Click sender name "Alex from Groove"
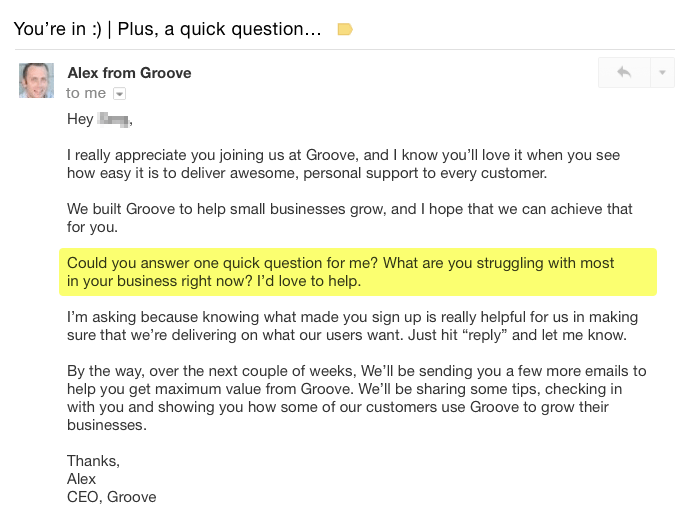Screen dimensions: 690x520 (129, 72)
